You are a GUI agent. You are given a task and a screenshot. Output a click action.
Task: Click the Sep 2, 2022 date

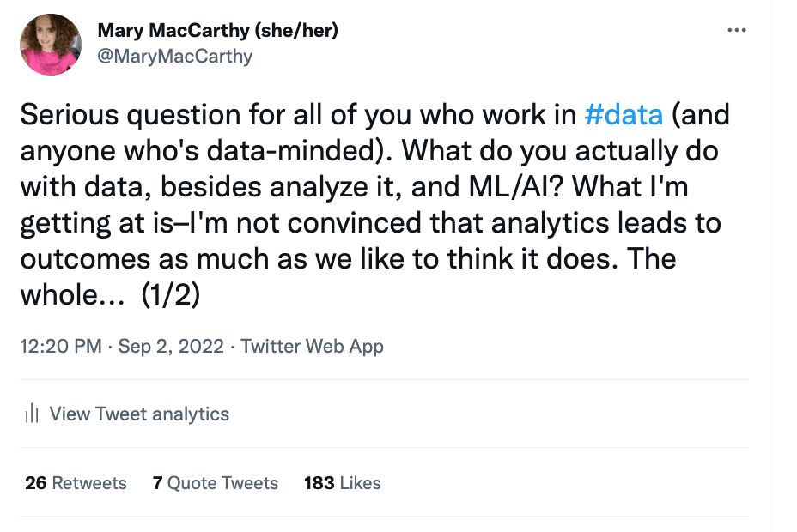[x=171, y=347]
